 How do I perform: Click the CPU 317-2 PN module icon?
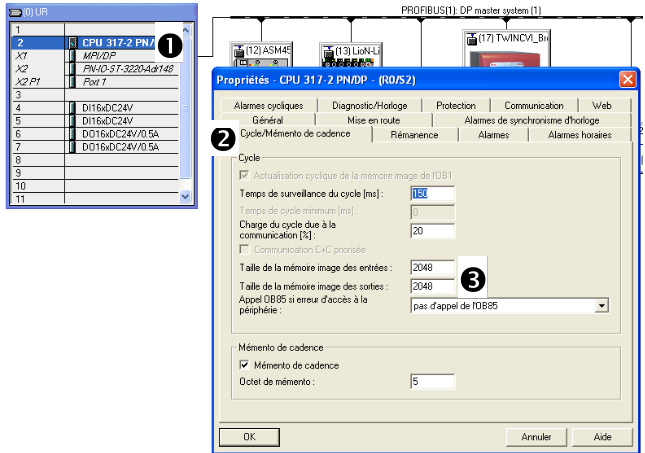(x=73, y=44)
